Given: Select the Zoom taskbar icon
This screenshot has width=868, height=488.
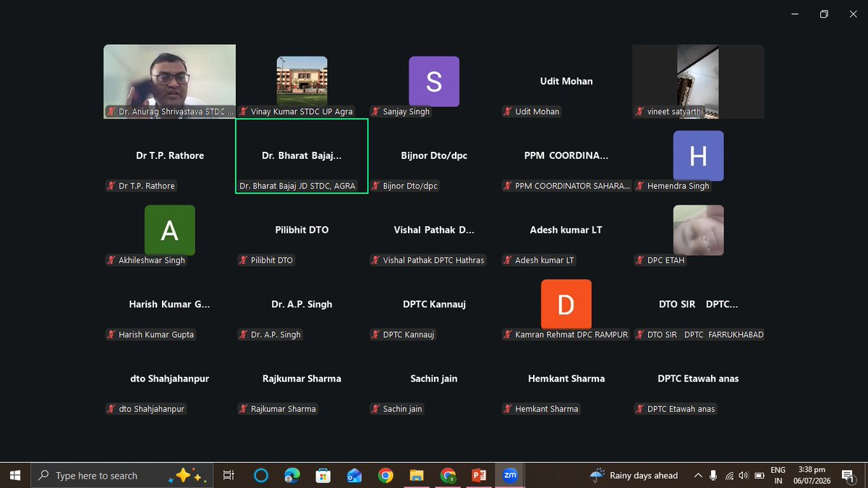Looking at the screenshot, I should pyautogui.click(x=510, y=475).
